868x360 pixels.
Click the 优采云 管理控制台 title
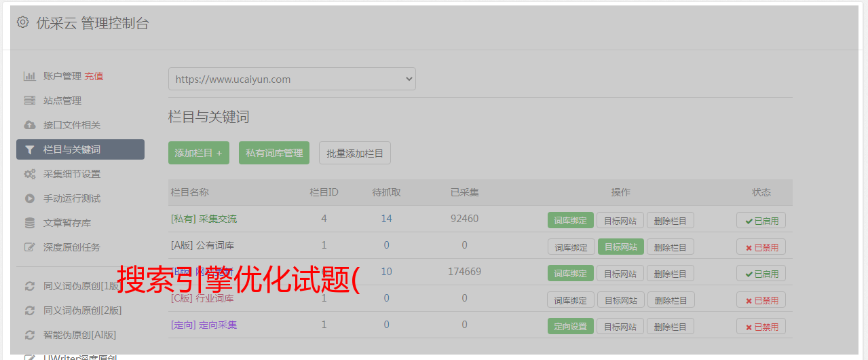pyautogui.click(x=92, y=23)
